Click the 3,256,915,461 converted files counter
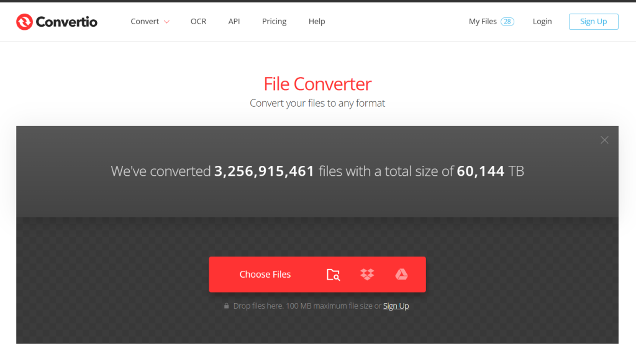 pos(265,171)
